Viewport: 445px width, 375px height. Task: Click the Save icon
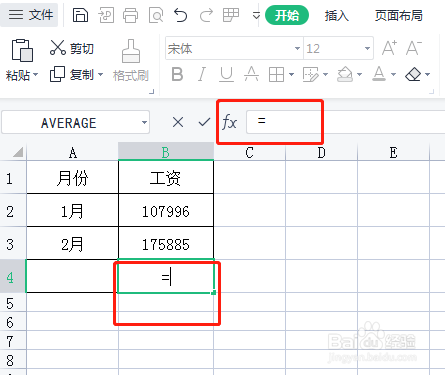coord(80,15)
